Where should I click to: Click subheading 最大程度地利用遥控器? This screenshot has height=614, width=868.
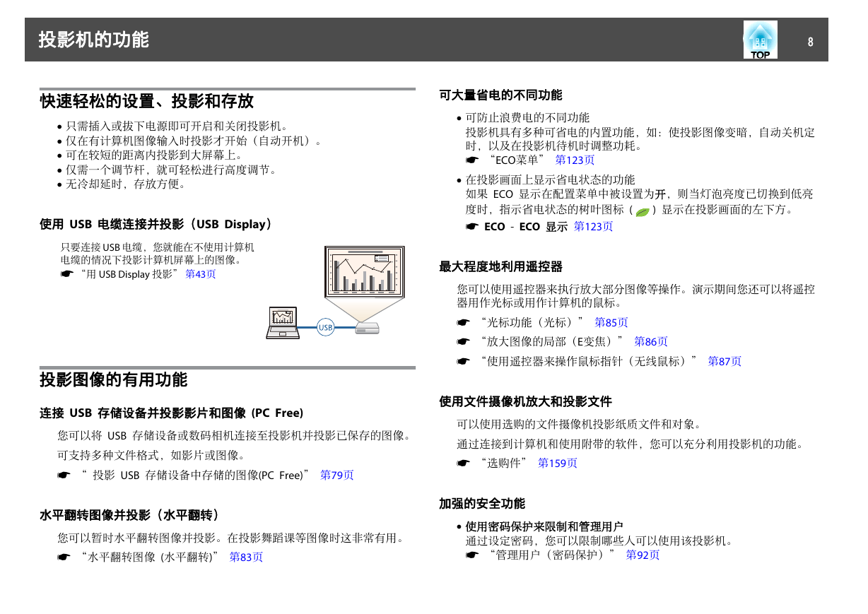pyautogui.click(x=501, y=267)
